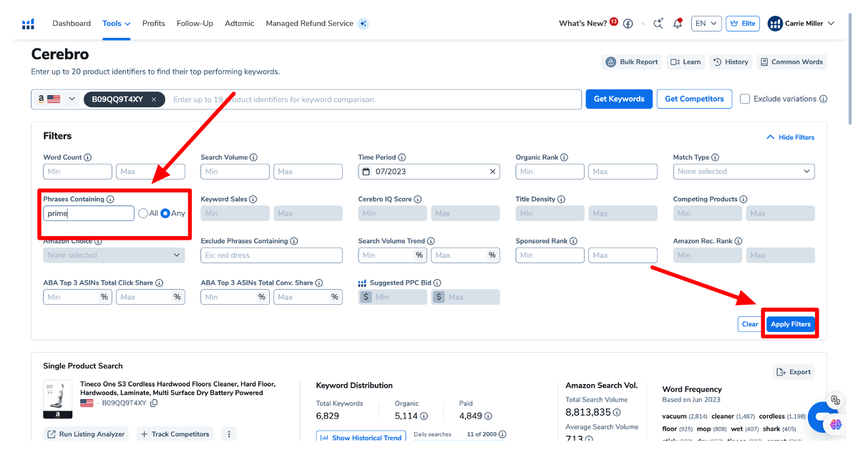This screenshot has height=455, width=868.
Task: Click the Exclude Phrases Containing input
Action: point(272,255)
